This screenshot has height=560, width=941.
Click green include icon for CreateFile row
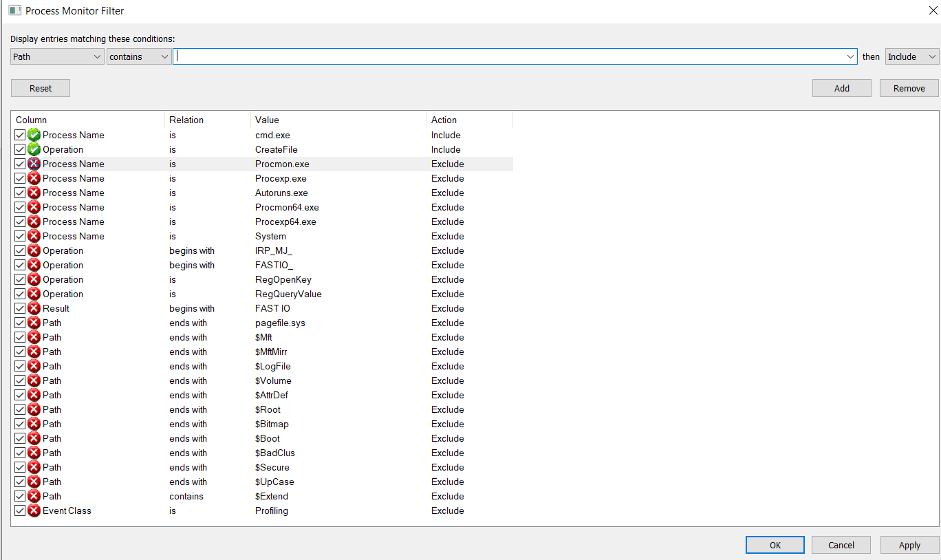tap(34, 149)
